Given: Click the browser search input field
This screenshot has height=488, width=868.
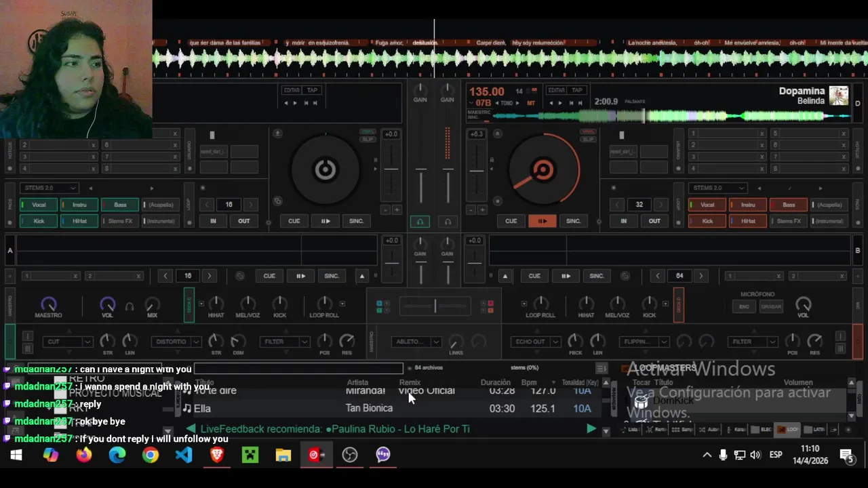Looking at the screenshot, I should pyautogui.click(x=298, y=369).
